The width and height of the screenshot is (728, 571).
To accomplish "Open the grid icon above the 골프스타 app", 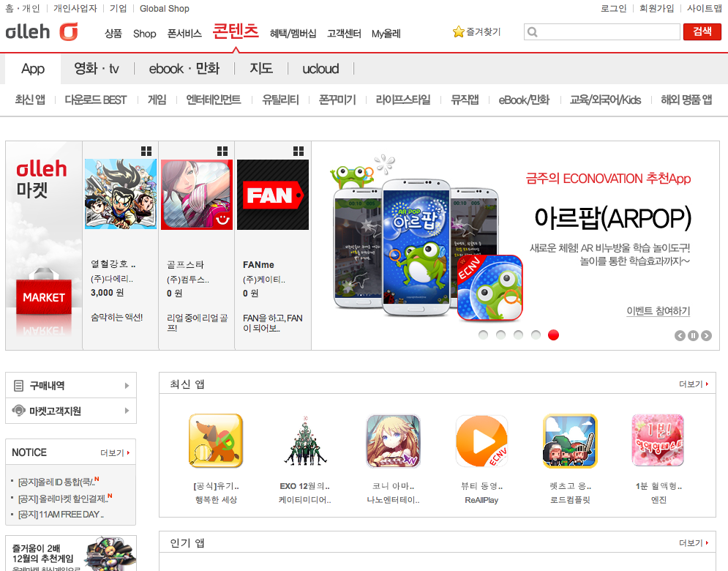I will coord(222,151).
